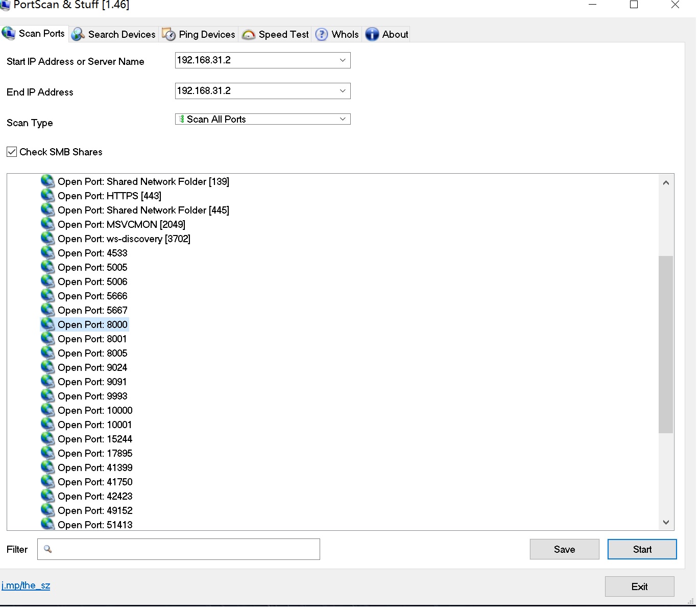Click globe icon beside Open Port: 8001

[48, 339]
